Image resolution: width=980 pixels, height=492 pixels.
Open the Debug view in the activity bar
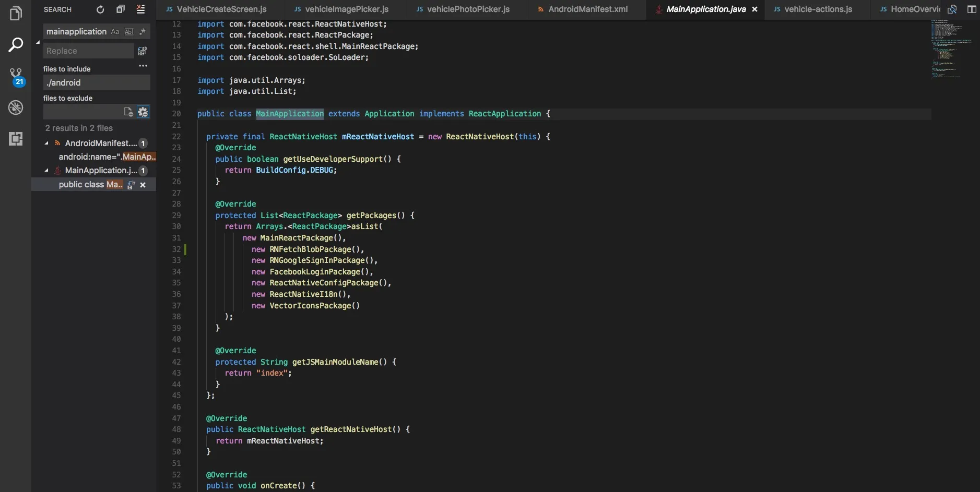click(x=16, y=107)
